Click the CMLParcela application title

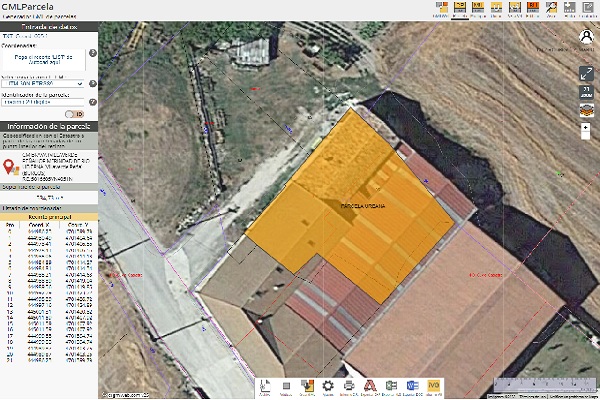pos(28,7)
